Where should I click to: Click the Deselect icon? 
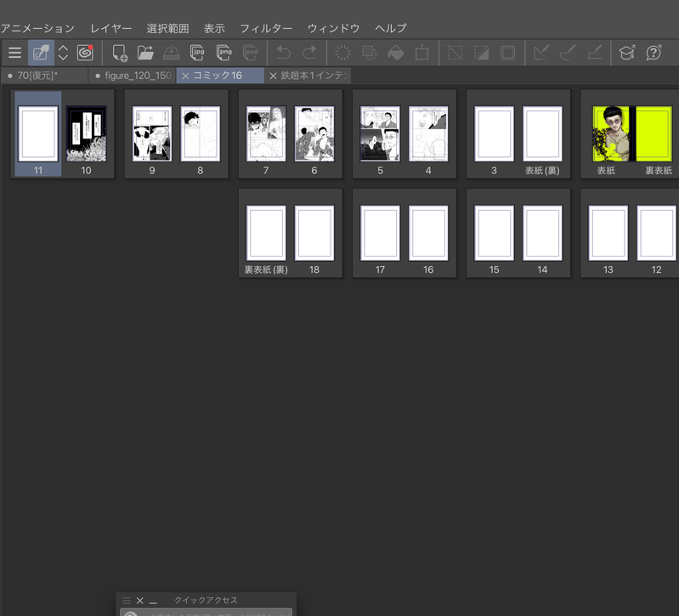(x=455, y=53)
